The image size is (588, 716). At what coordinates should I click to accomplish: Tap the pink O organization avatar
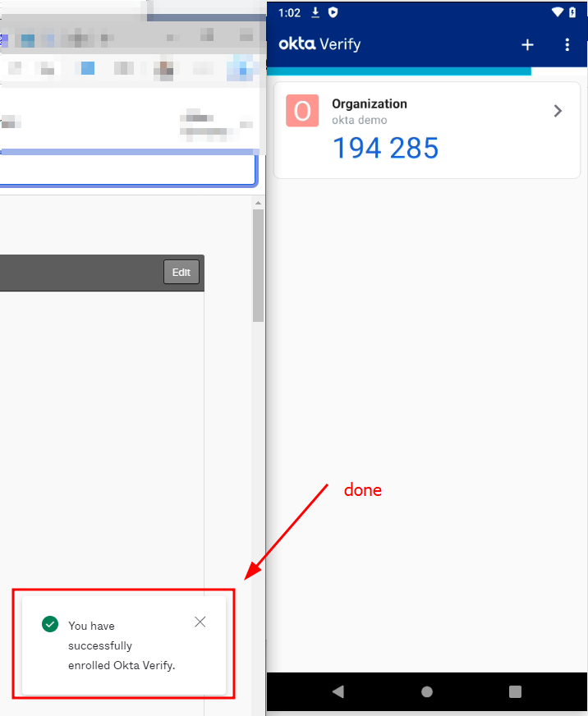click(302, 111)
